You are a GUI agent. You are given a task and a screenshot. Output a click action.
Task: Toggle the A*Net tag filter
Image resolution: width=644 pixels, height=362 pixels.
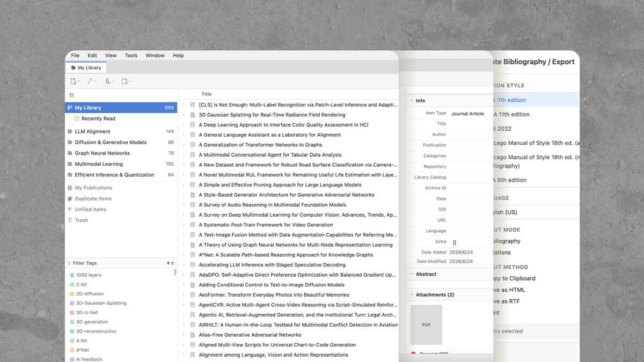pos(79,350)
